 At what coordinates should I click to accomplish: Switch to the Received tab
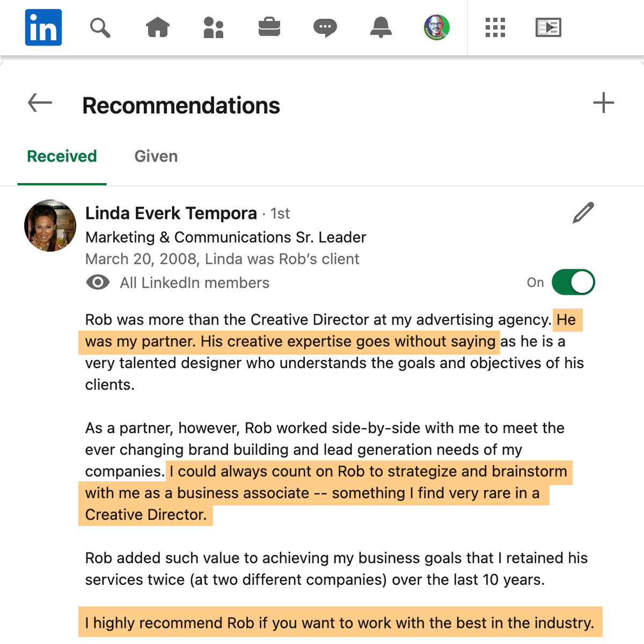pyautogui.click(x=62, y=156)
